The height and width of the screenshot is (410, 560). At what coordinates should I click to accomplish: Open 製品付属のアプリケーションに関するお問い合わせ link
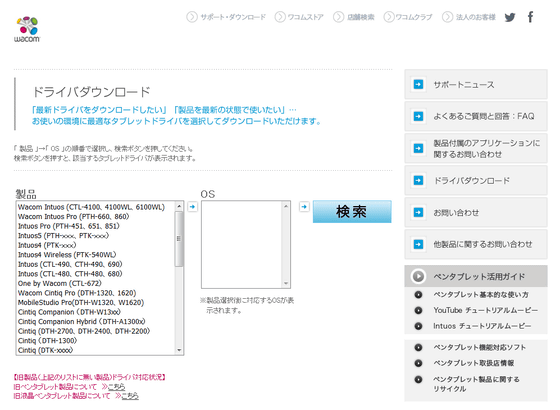[476, 149]
